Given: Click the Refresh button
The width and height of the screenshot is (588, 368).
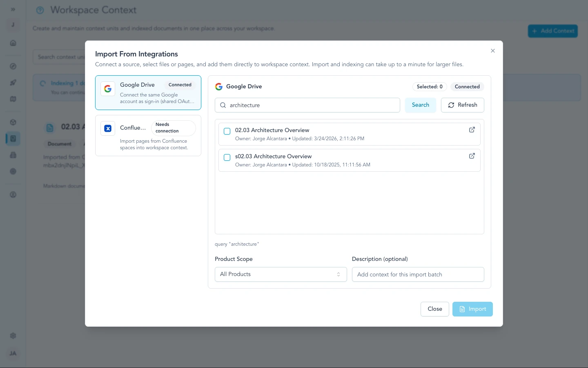Looking at the screenshot, I should tap(462, 105).
